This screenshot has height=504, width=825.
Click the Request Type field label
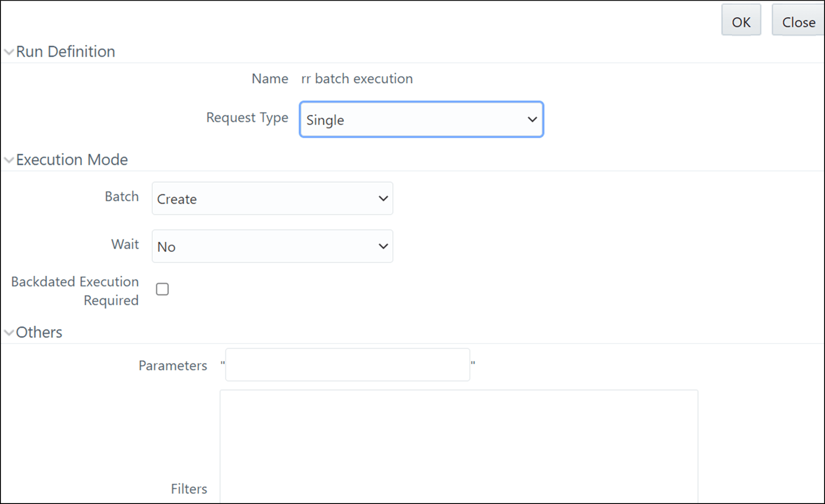(x=247, y=117)
